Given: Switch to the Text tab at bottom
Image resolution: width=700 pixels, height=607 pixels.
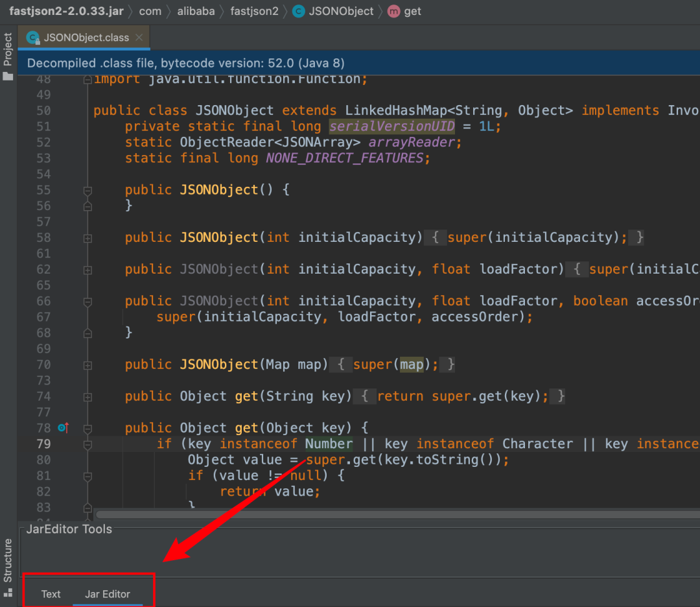Looking at the screenshot, I should [51, 594].
